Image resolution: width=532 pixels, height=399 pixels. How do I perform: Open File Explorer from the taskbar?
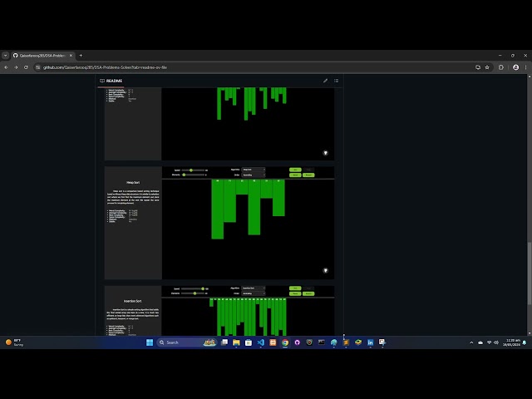coord(236,342)
